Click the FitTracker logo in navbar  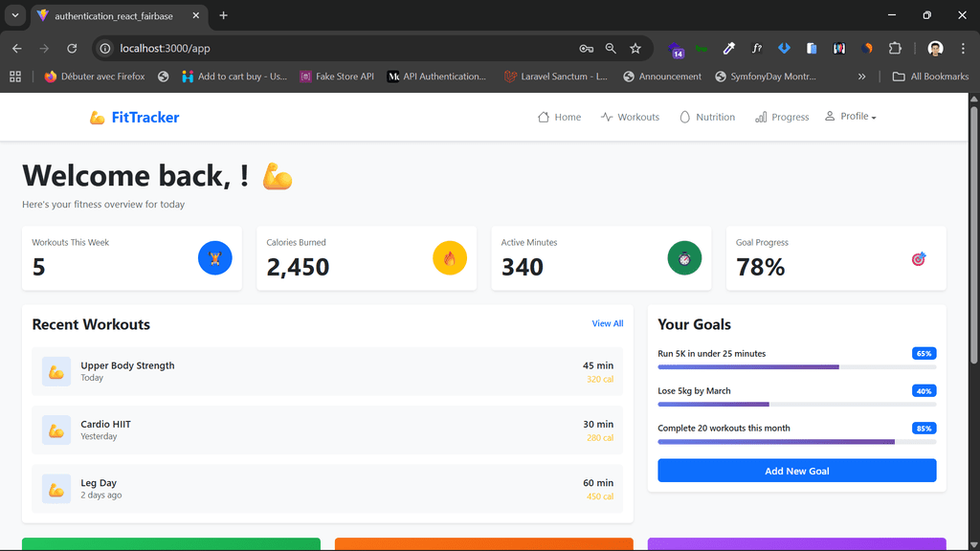point(134,118)
